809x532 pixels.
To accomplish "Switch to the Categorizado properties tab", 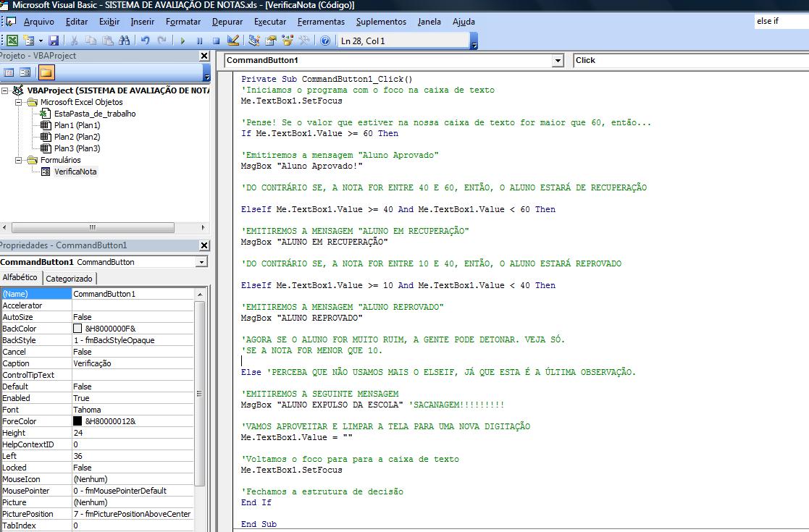I will point(70,277).
